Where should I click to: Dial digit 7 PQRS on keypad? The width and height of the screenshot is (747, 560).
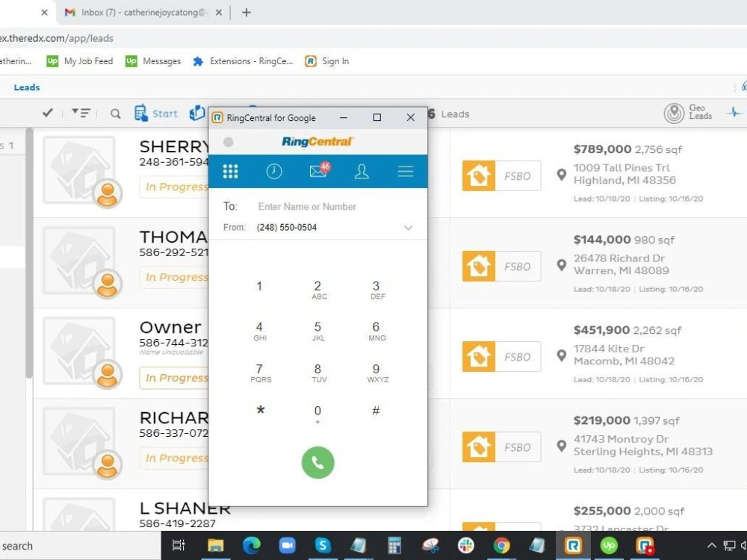tap(260, 373)
